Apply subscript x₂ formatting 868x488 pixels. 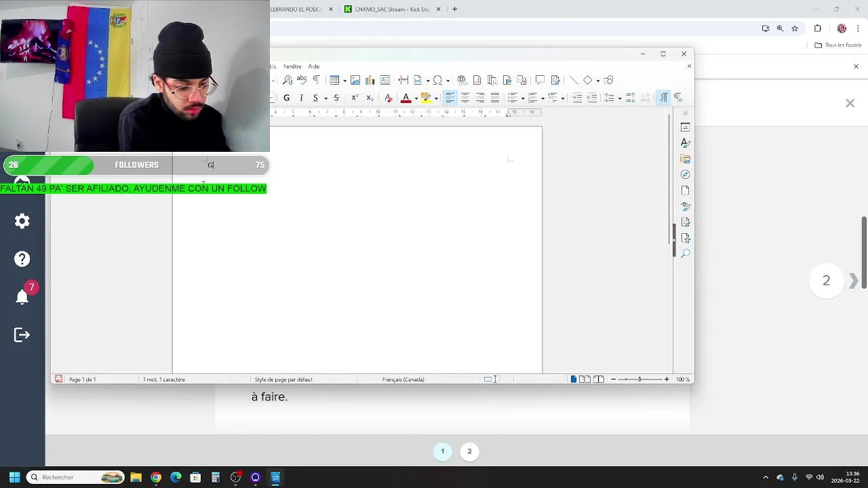pos(370,98)
